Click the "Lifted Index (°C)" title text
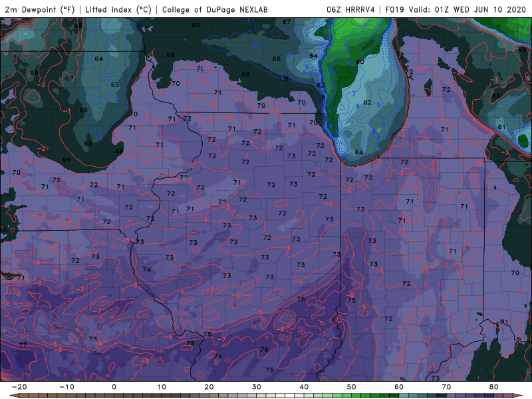532x399 pixels. click(x=118, y=9)
